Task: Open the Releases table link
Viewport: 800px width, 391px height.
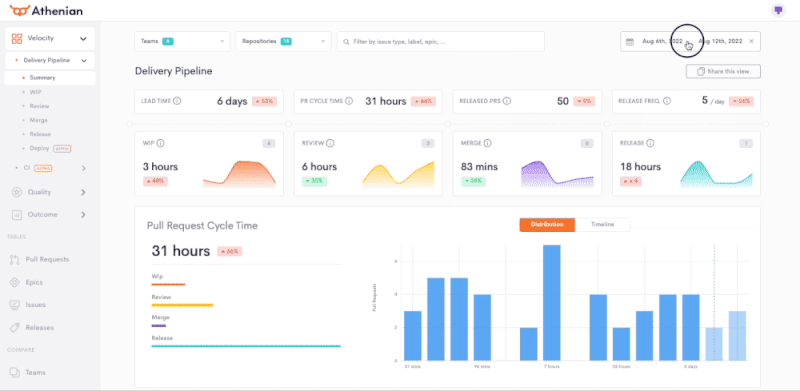Action: point(40,327)
